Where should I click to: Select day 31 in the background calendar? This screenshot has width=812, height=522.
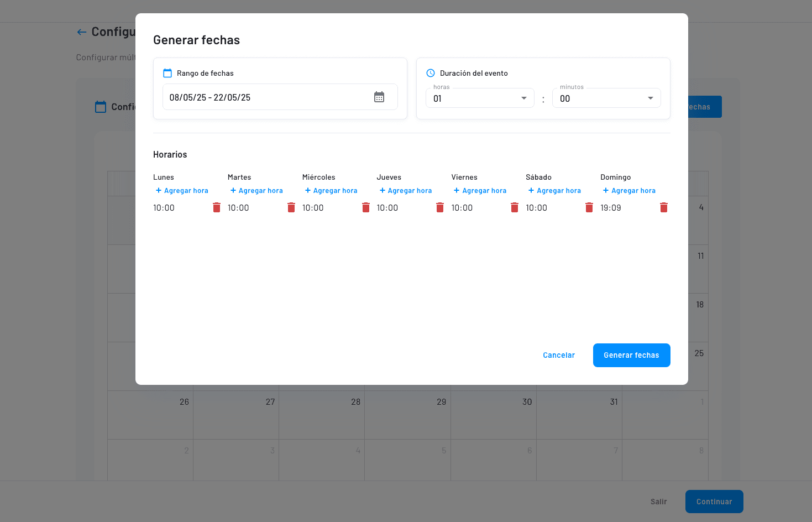pos(579,415)
